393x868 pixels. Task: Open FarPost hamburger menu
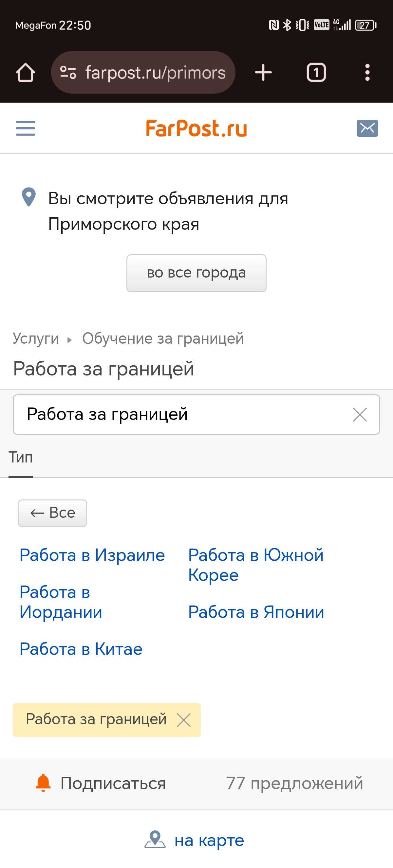(26, 128)
